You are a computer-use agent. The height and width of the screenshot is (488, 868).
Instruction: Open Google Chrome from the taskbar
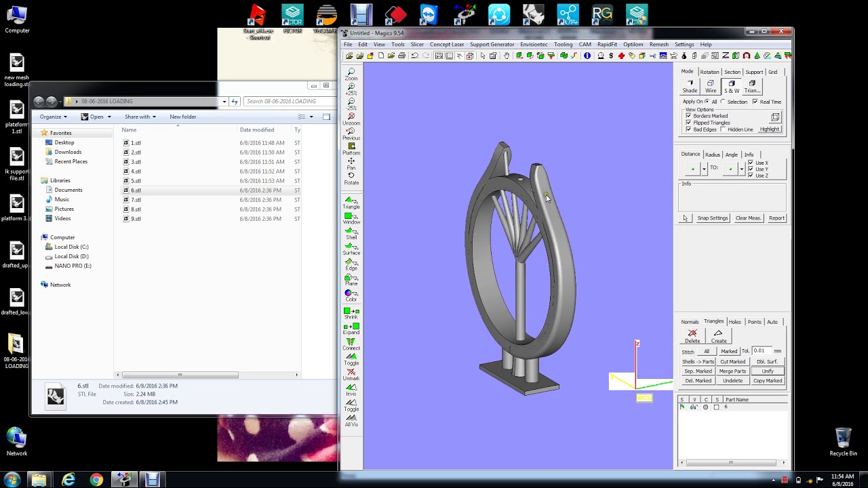(96, 480)
